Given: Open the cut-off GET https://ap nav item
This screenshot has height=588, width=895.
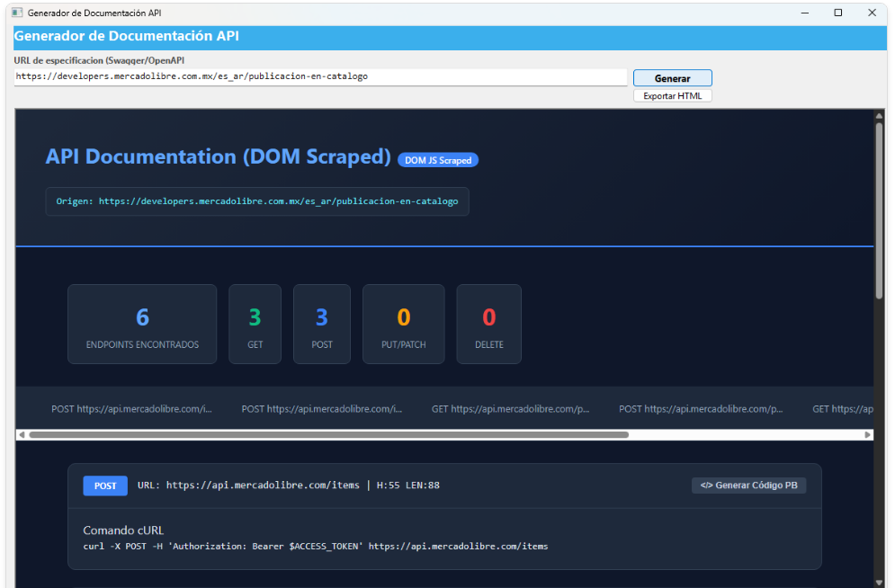Looking at the screenshot, I should [x=843, y=409].
